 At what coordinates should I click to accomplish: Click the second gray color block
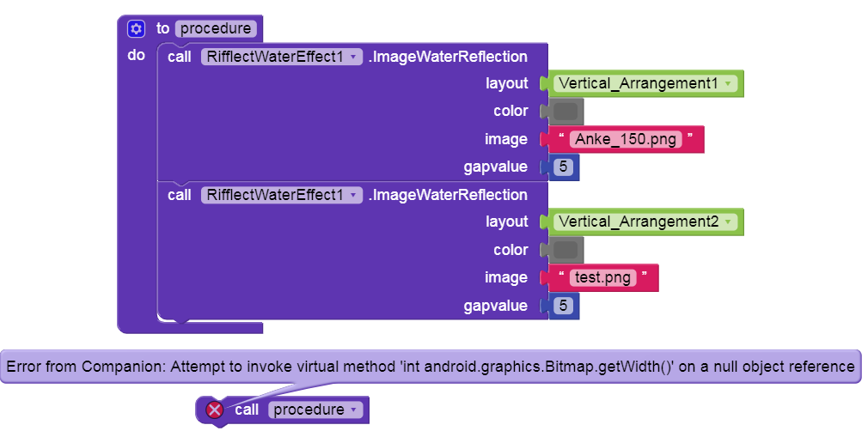click(566, 250)
